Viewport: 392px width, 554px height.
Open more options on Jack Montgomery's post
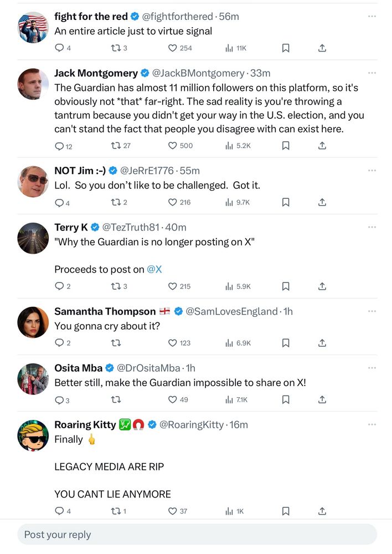tap(372, 73)
